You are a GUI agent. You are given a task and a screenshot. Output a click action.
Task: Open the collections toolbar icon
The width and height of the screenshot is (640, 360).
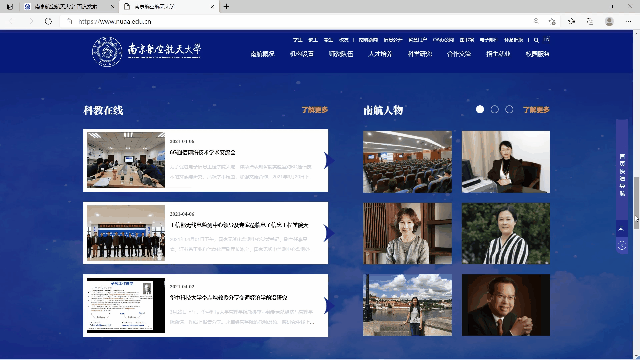[590, 21]
